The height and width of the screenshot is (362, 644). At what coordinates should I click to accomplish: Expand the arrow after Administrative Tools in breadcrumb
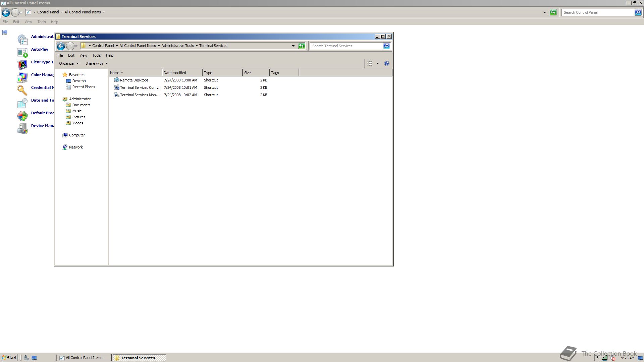(197, 46)
